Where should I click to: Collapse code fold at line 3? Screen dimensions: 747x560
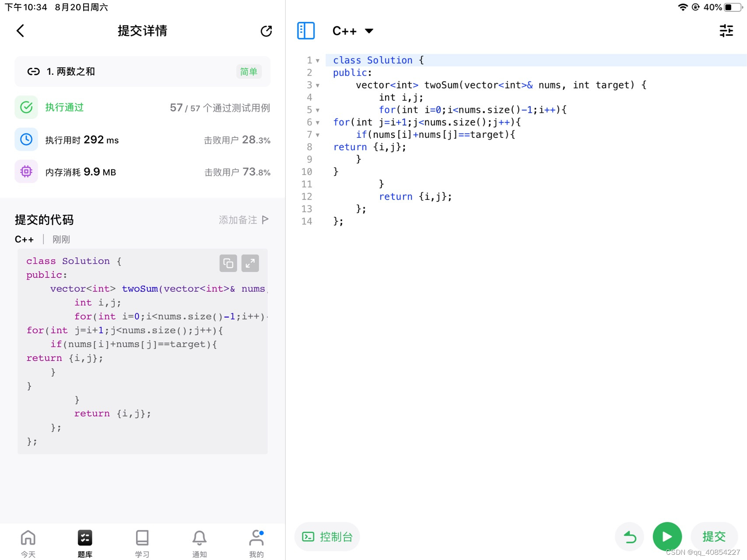pos(318,86)
